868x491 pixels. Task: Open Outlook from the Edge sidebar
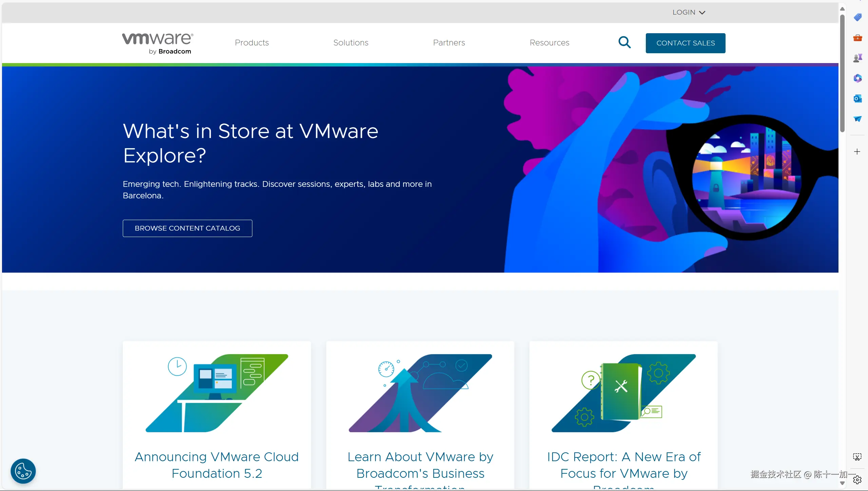tap(858, 99)
